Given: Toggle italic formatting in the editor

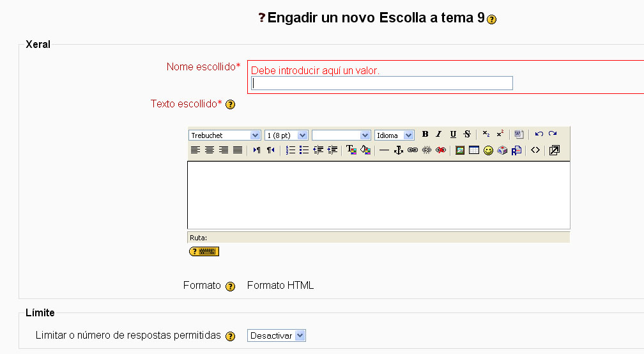Looking at the screenshot, I should 439,134.
